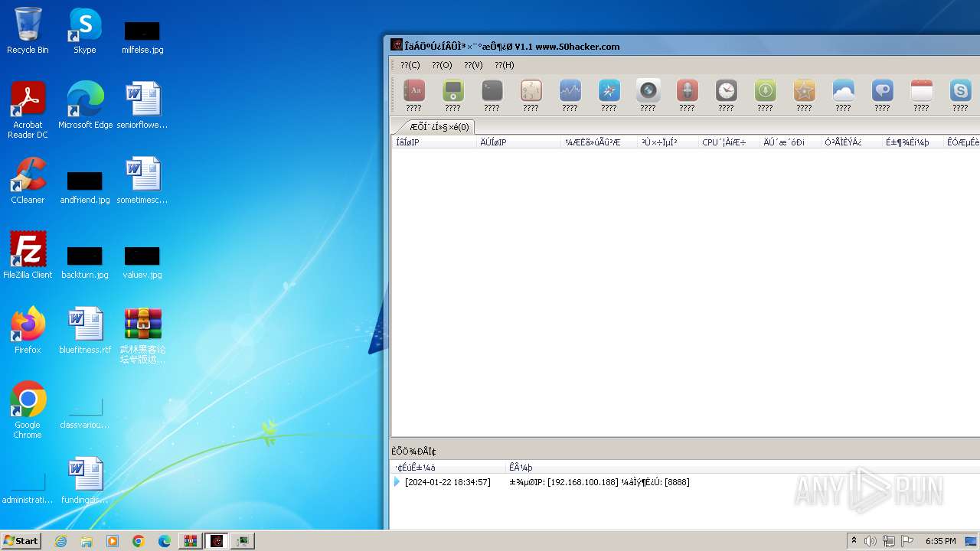Select the fundingdis... Word document
This screenshot has height=551, width=980.
coord(85,481)
